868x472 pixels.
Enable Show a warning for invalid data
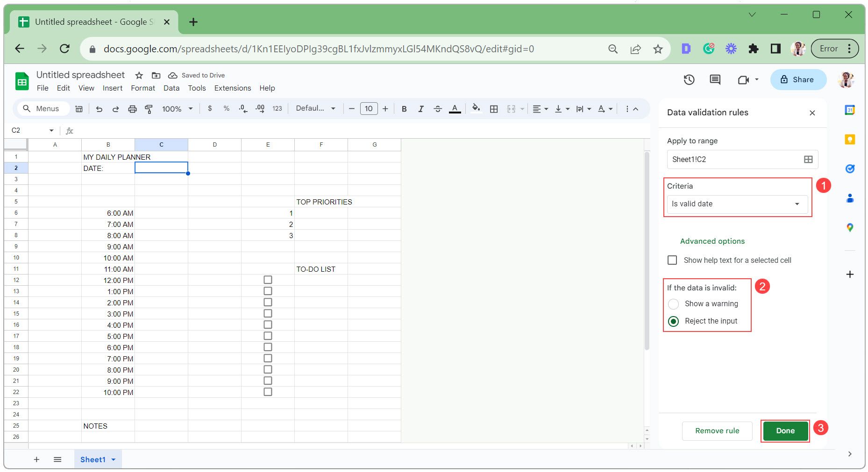click(673, 303)
